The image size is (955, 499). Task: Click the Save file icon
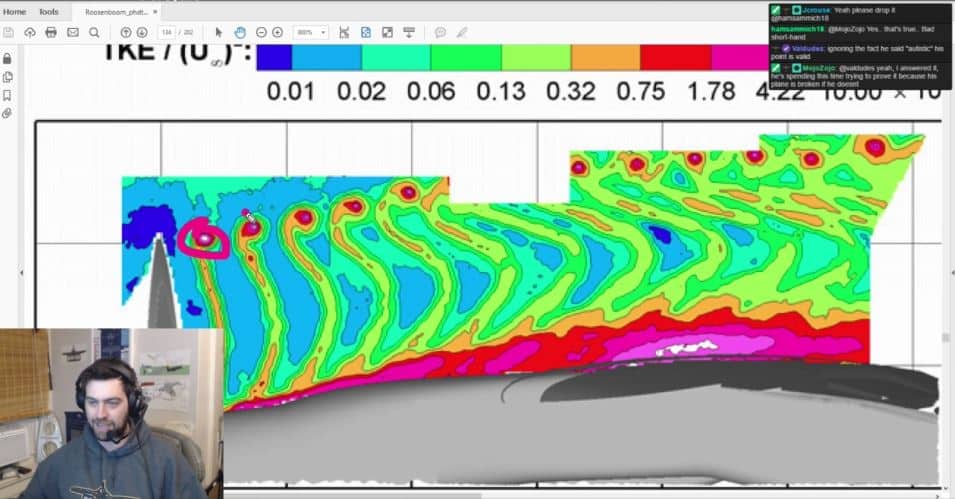[x=8, y=32]
